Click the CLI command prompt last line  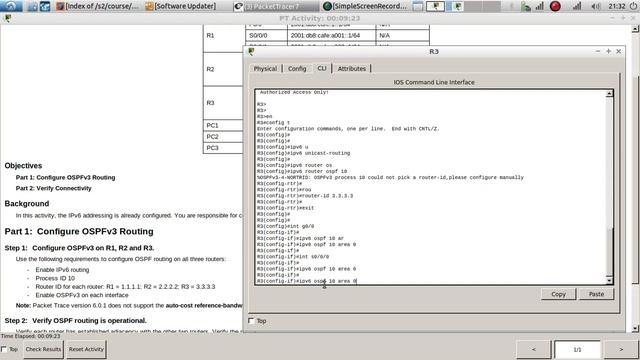point(307,281)
